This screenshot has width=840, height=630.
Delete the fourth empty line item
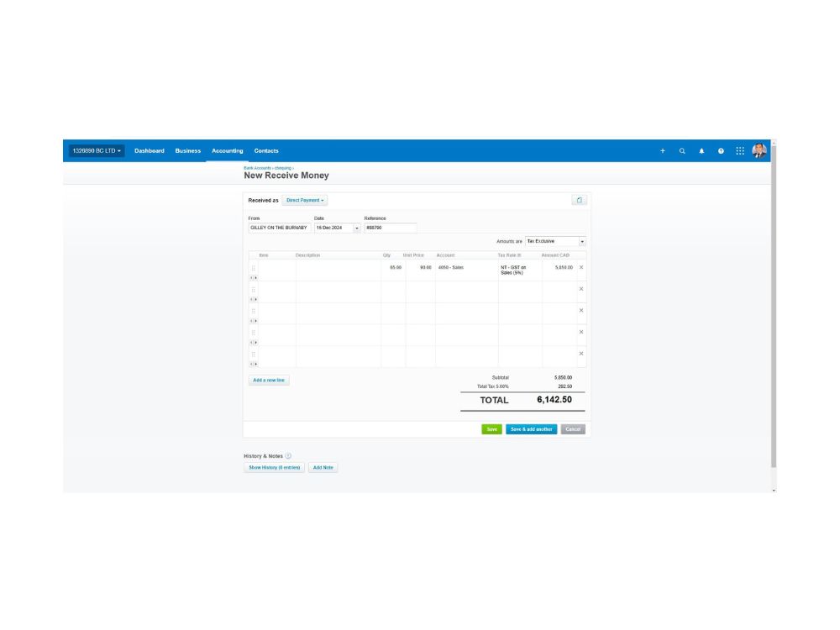click(581, 332)
